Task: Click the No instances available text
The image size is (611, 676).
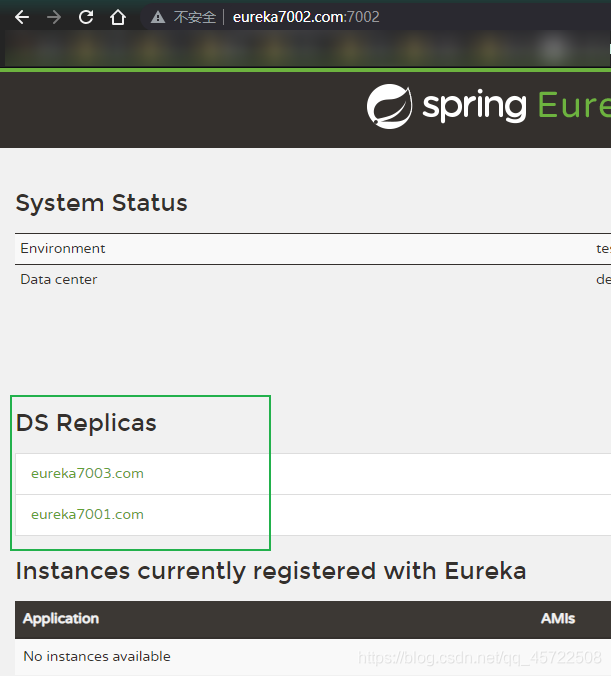Action: point(97,656)
